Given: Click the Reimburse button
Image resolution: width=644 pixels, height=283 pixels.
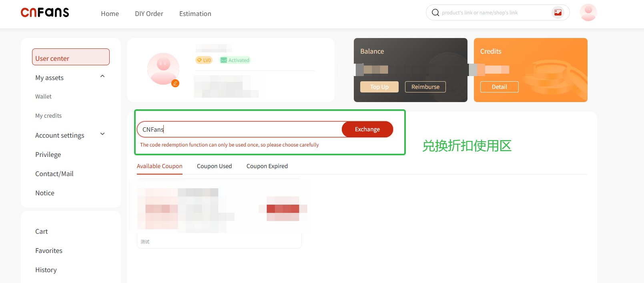Looking at the screenshot, I should click(x=425, y=87).
